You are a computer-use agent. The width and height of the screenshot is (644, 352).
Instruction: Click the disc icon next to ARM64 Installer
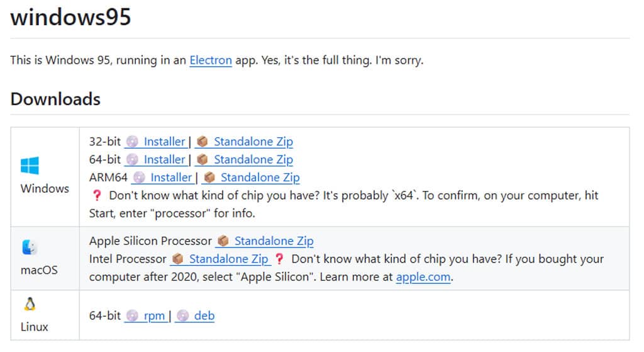139,178
